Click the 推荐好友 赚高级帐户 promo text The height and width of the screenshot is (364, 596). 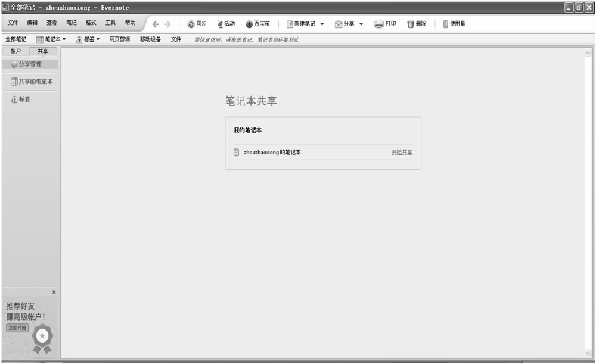tap(26, 311)
